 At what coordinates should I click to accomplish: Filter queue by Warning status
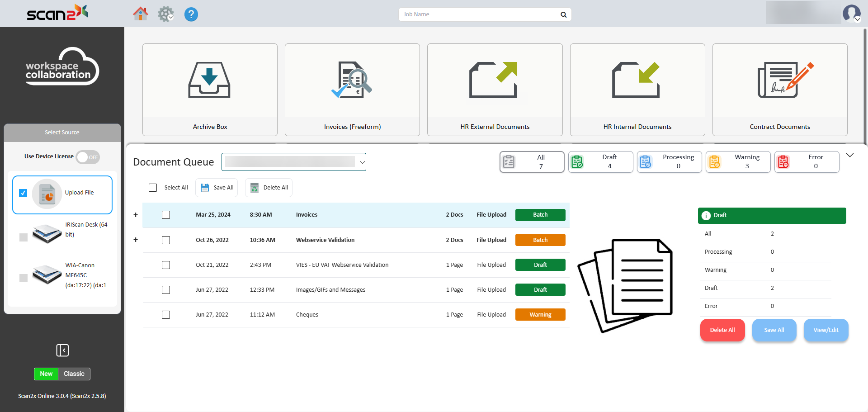click(738, 162)
